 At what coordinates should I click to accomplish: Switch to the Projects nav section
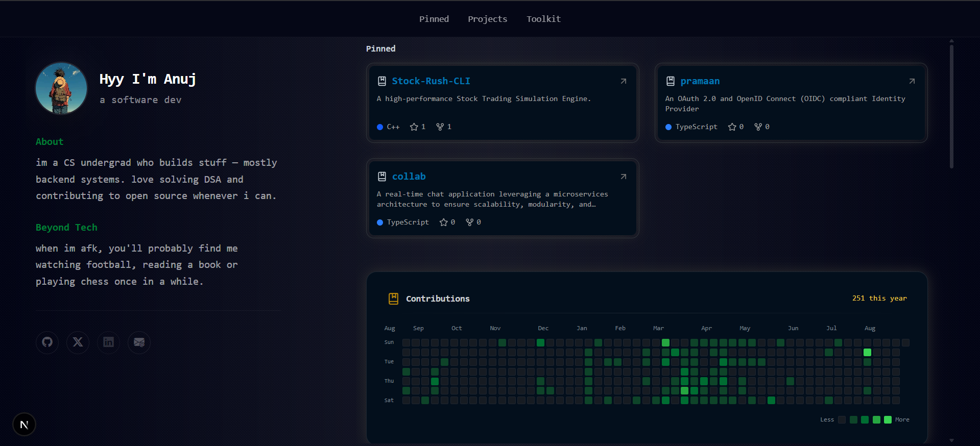(x=488, y=19)
